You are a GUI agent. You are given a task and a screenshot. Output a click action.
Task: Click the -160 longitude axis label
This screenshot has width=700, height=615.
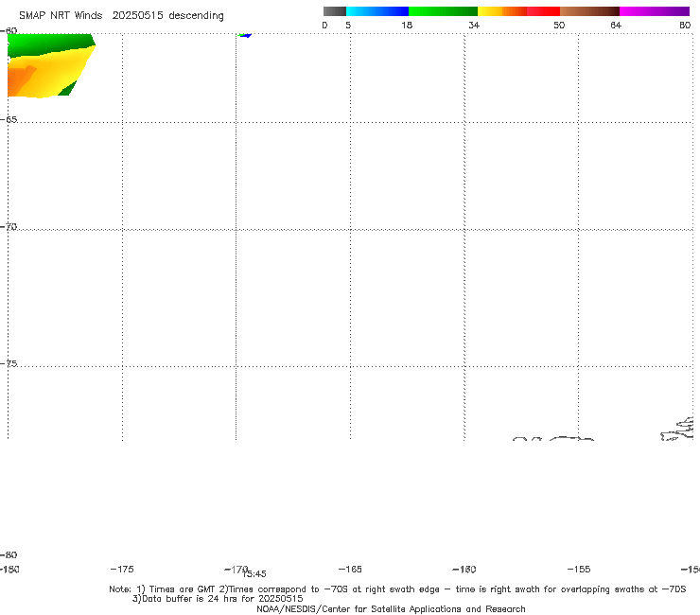point(464,569)
